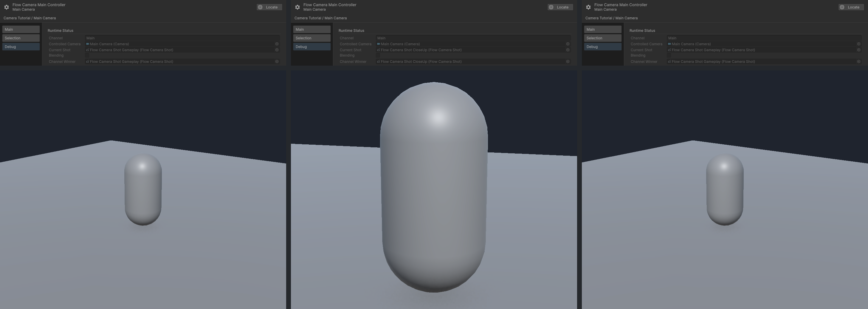Click Locate button in the leftmost panel

point(269,7)
